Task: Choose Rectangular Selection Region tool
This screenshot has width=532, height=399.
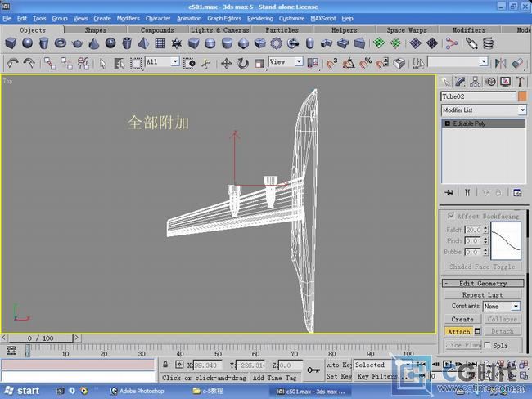Action: click(136, 64)
